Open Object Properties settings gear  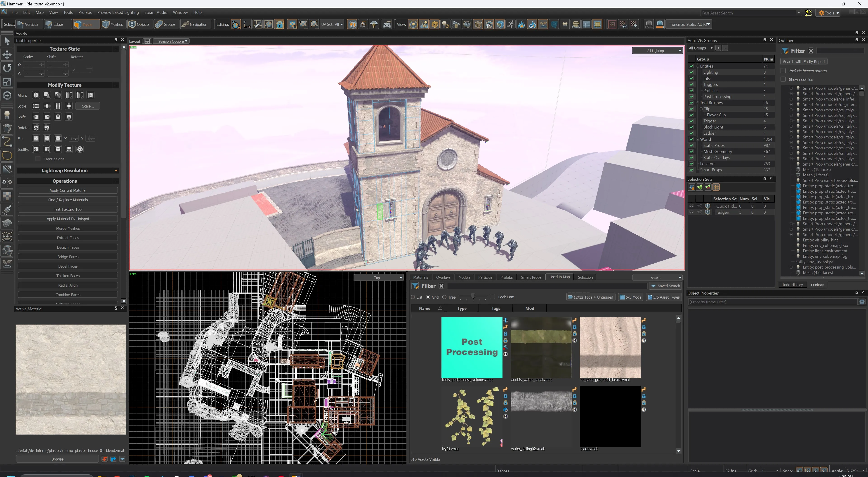click(862, 302)
